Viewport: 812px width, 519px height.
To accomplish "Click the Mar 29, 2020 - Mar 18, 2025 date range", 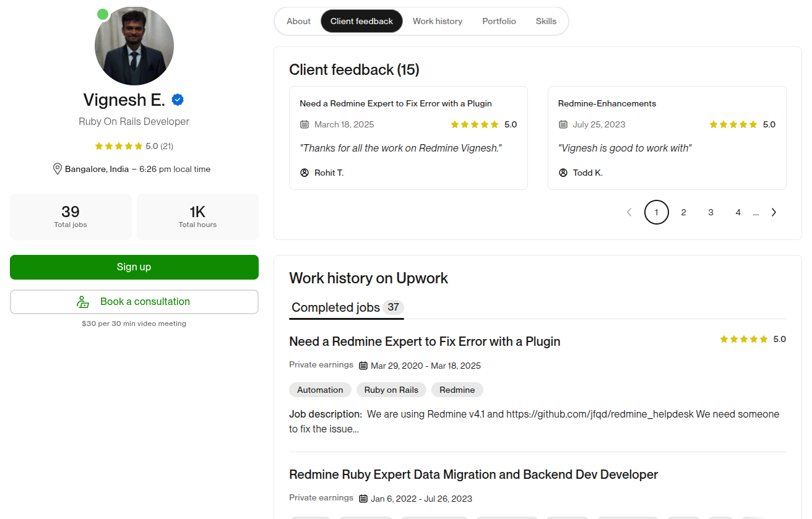I will 426,366.
